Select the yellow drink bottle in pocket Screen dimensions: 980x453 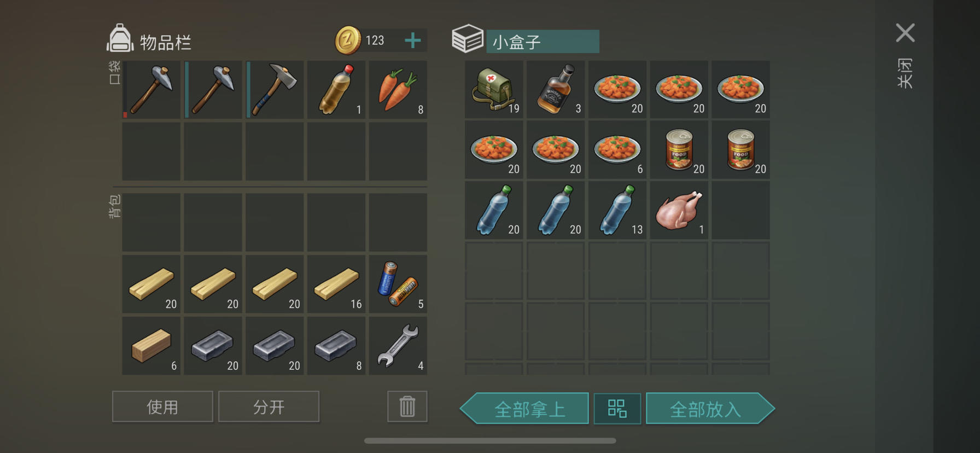pos(336,90)
